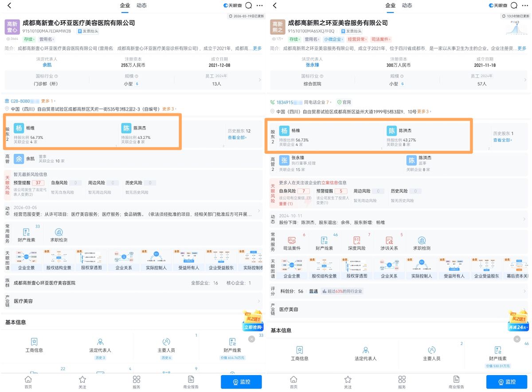This screenshot has height=392, width=532.
Task: Open 涉诉关系 service icon
Action: click(389, 243)
